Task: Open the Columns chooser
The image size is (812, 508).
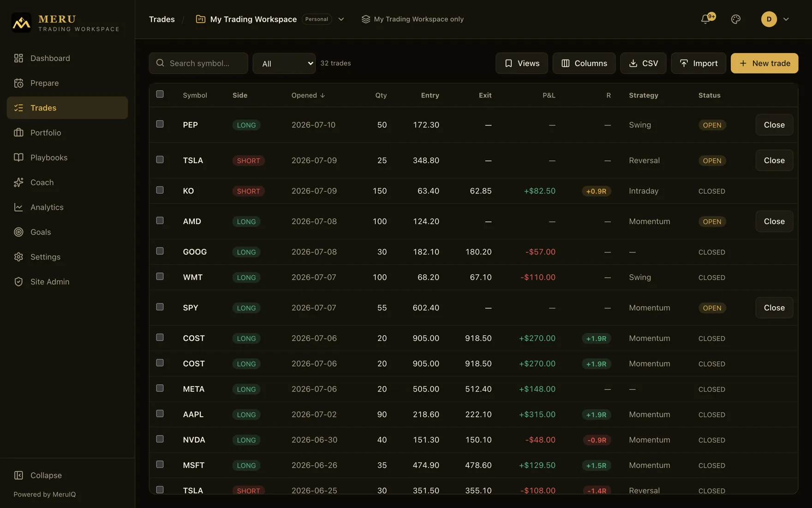Action: point(584,63)
